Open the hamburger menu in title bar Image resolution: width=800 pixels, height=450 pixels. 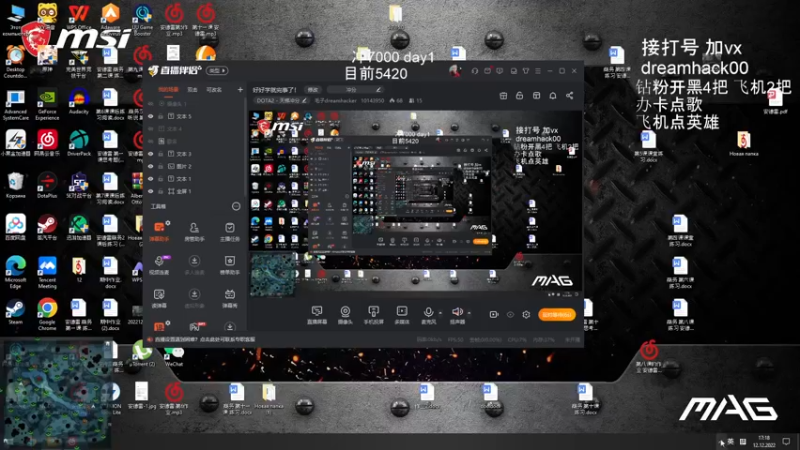(538, 71)
